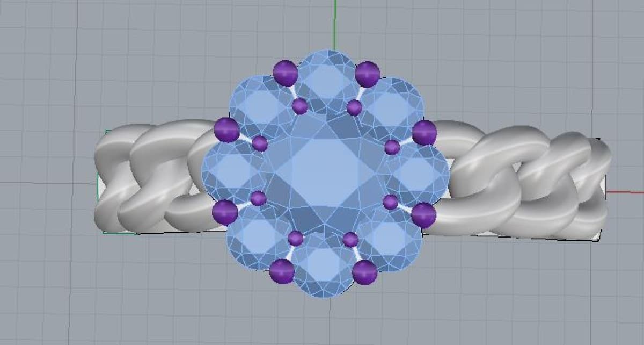Image resolution: width=644 pixels, height=345 pixels.
Task: Pick the large purple prong at upper right beside the chain
Action: pos(425,133)
